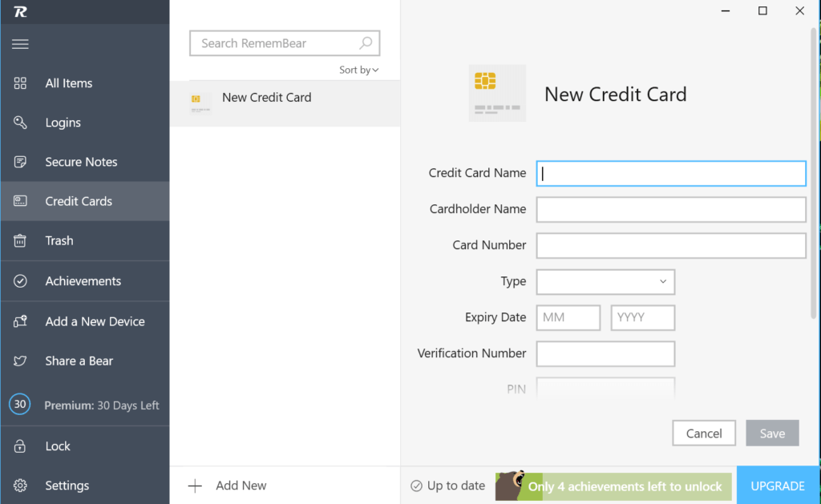The image size is (821, 504).
Task: Click the bear mascot in achievements banner
Action: coord(510,485)
